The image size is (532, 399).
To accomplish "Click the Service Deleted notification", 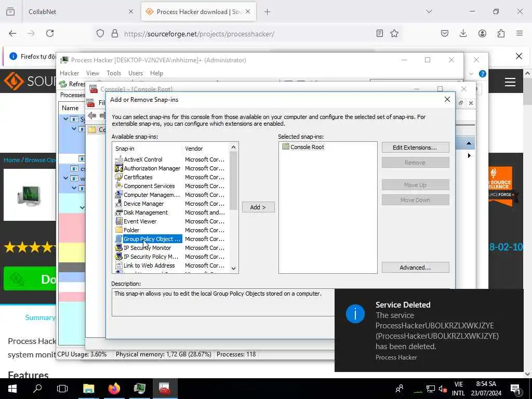I will (x=429, y=330).
